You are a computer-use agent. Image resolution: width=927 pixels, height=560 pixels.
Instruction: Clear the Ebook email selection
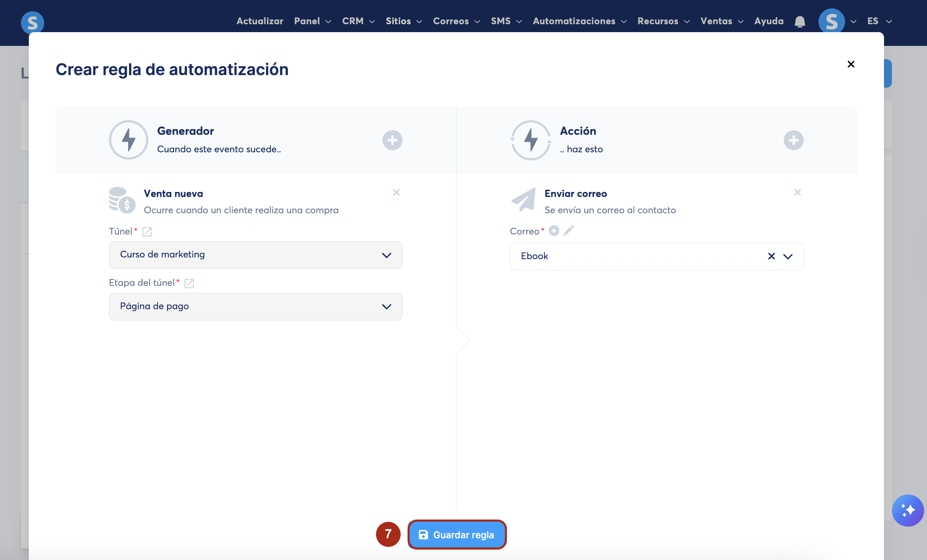tap(771, 256)
